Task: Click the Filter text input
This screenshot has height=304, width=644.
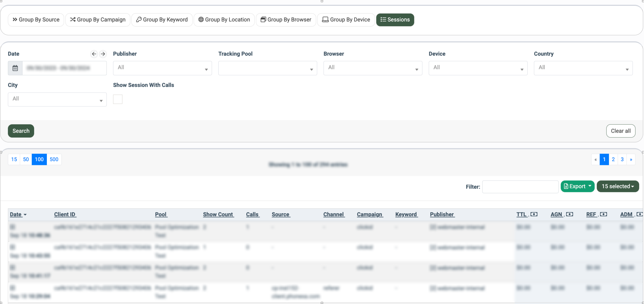Action: [x=520, y=187]
